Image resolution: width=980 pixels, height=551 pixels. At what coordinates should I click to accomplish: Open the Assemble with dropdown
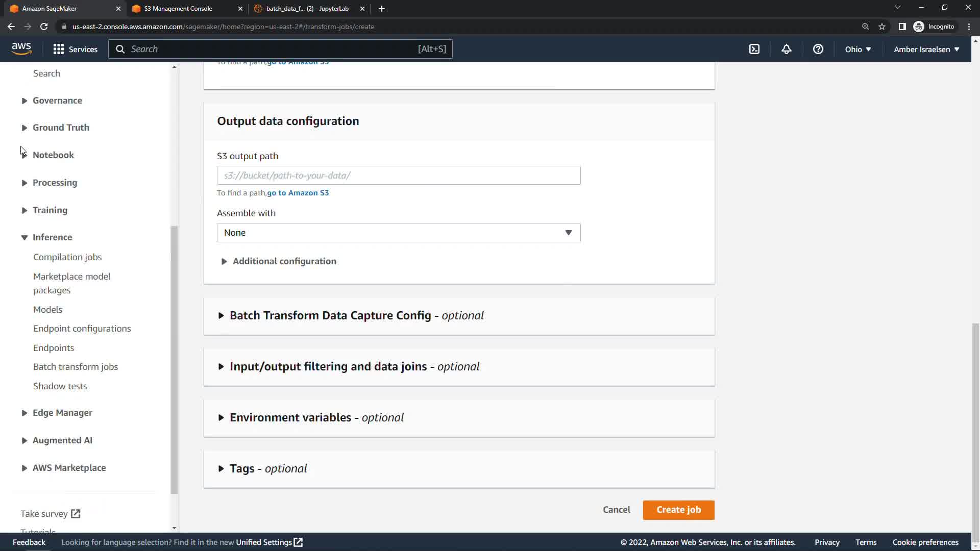(x=398, y=233)
